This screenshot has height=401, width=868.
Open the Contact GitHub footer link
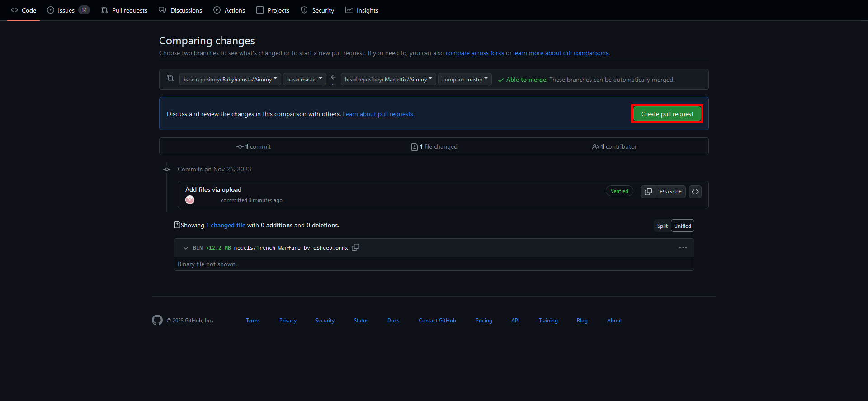[437, 321]
